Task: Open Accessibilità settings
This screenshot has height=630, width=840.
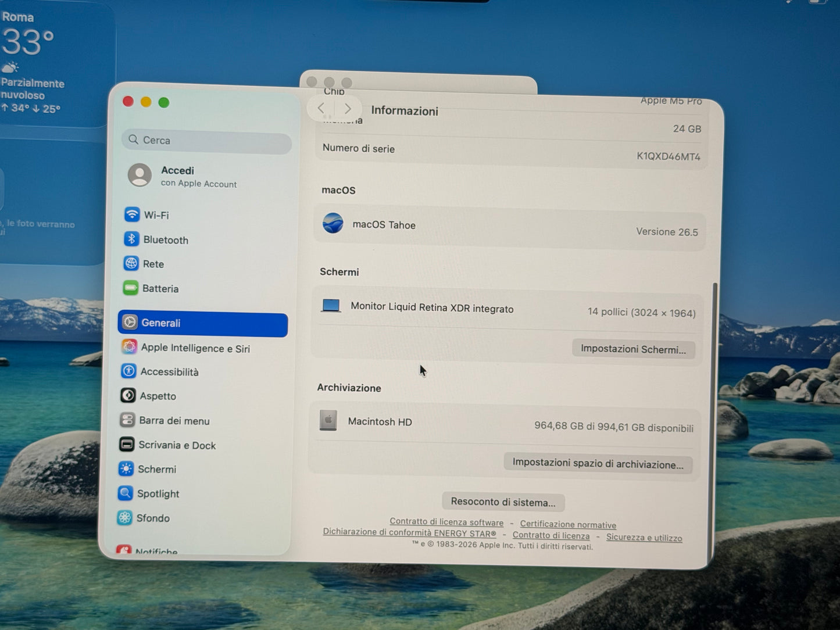Action: pos(160,371)
